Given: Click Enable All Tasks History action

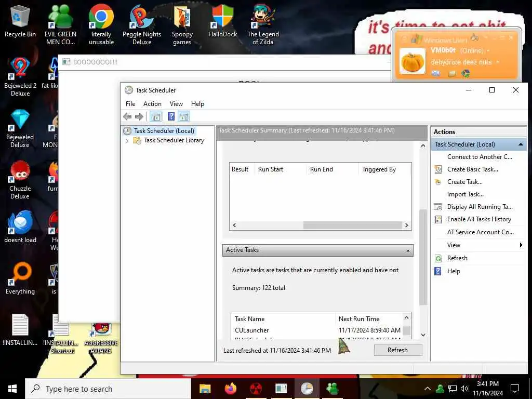Looking at the screenshot, I should [479, 219].
